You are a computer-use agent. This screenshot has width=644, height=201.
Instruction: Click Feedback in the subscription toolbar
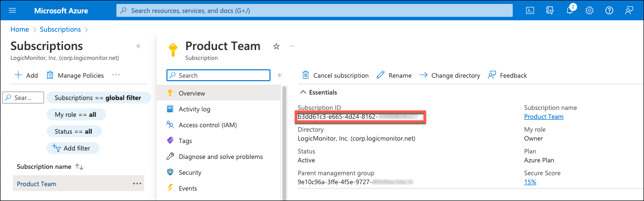click(x=507, y=75)
